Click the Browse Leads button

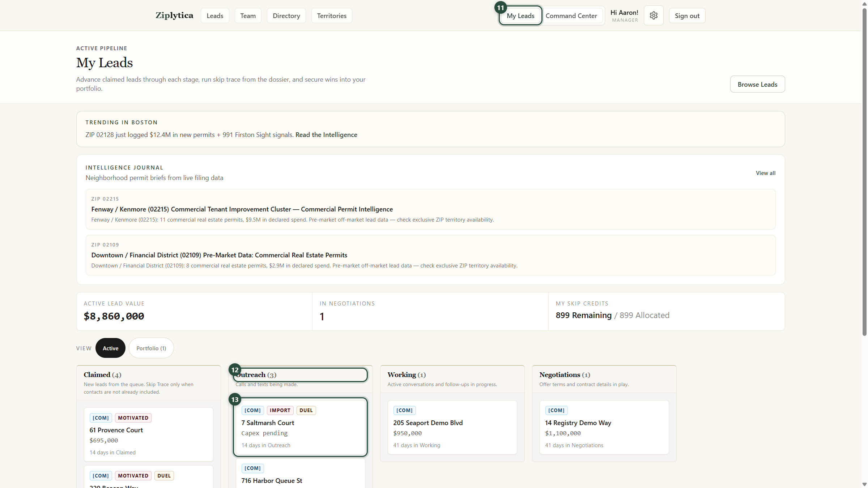click(757, 84)
